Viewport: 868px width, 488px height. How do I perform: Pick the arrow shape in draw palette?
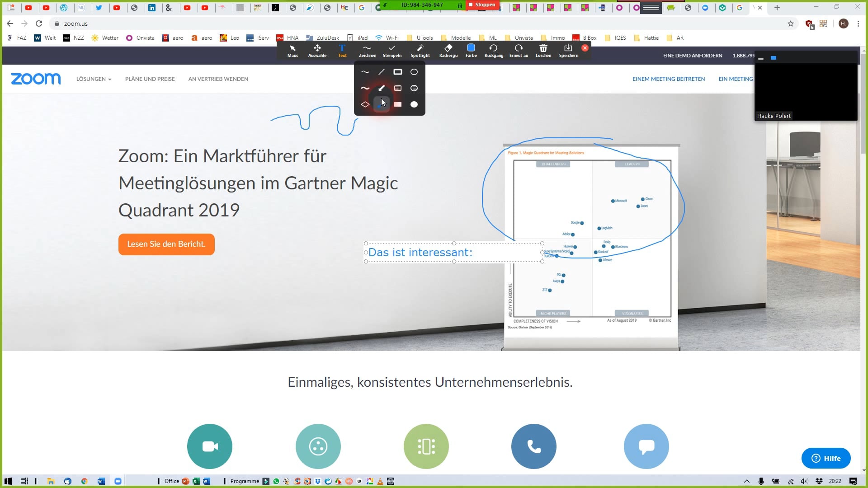(x=382, y=88)
